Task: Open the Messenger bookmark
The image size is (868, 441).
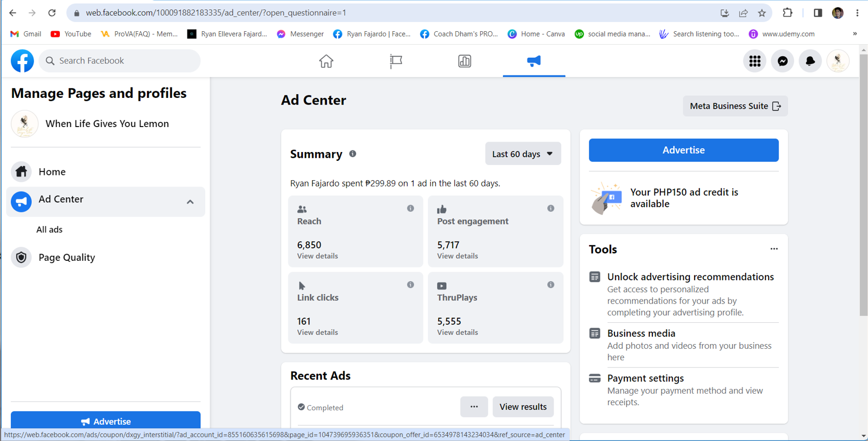Action: click(x=300, y=34)
